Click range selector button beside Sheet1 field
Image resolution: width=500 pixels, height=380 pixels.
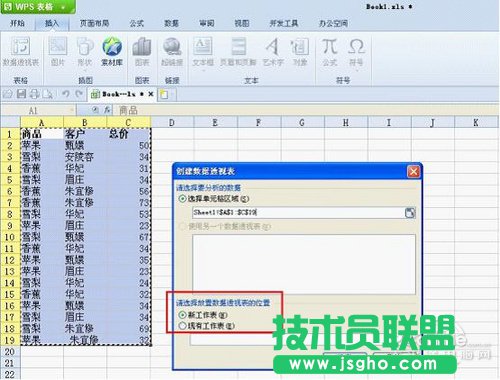[410, 213]
